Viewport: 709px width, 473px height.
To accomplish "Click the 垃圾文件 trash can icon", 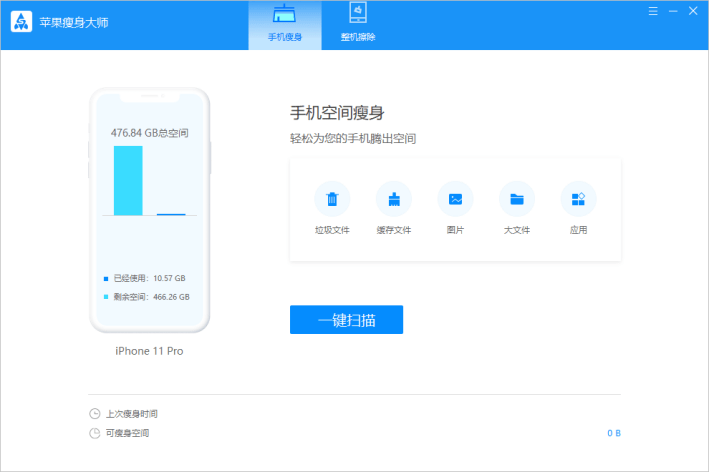I will pyautogui.click(x=332, y=199).
